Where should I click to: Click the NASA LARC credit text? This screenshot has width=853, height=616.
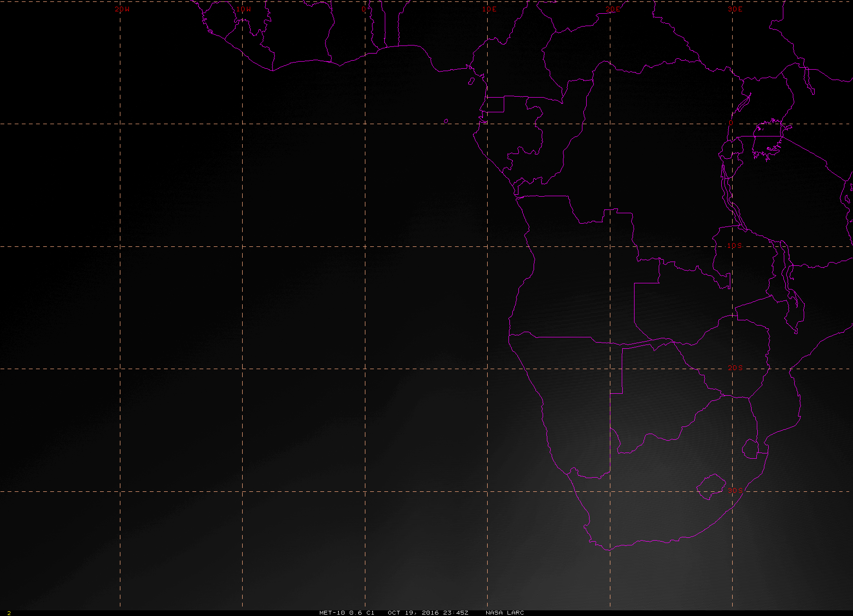tap(505, 613)
